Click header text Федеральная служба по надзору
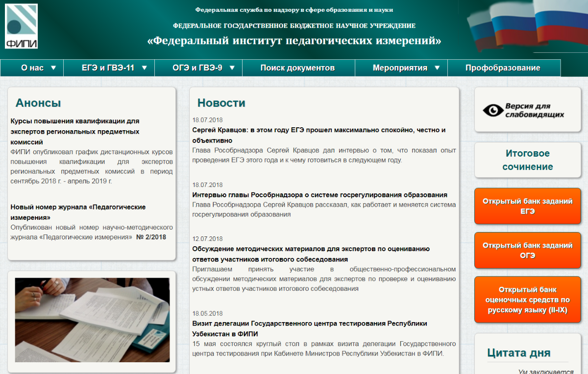Image resolution: width=588 pixels, height=374 pixels. pyautogui.click(x=294, y=10)
